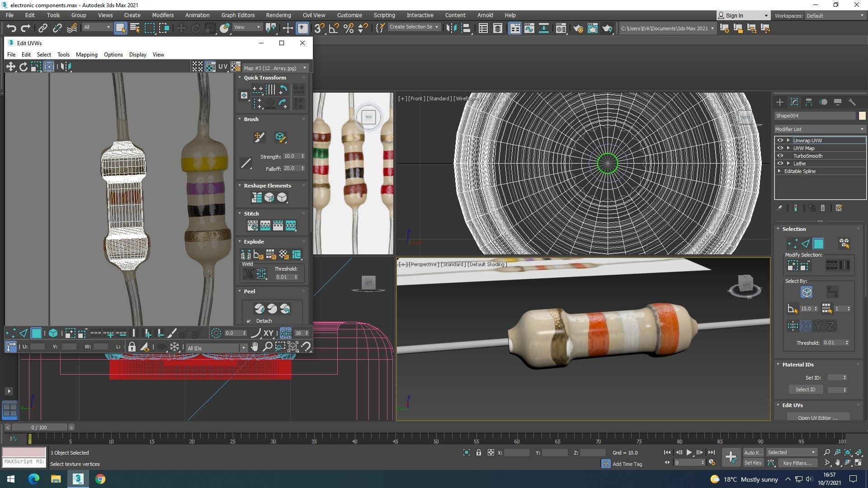
Task: Click the Open UV Editor button
Action: (817, 418)
